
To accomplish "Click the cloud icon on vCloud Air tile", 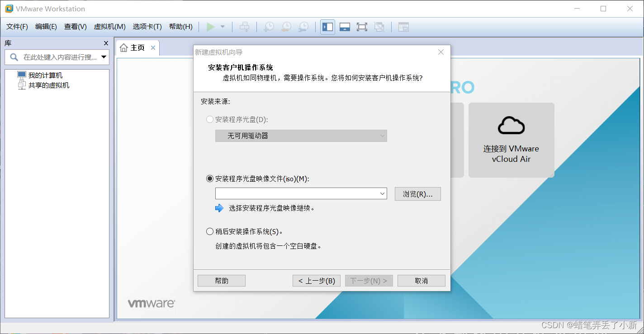I will [511, 125].
